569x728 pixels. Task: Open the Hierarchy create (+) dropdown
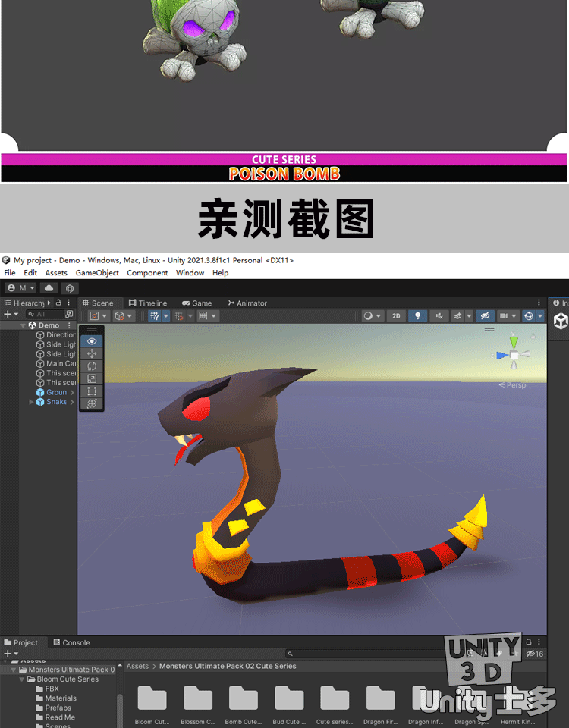tap(11, 314)
